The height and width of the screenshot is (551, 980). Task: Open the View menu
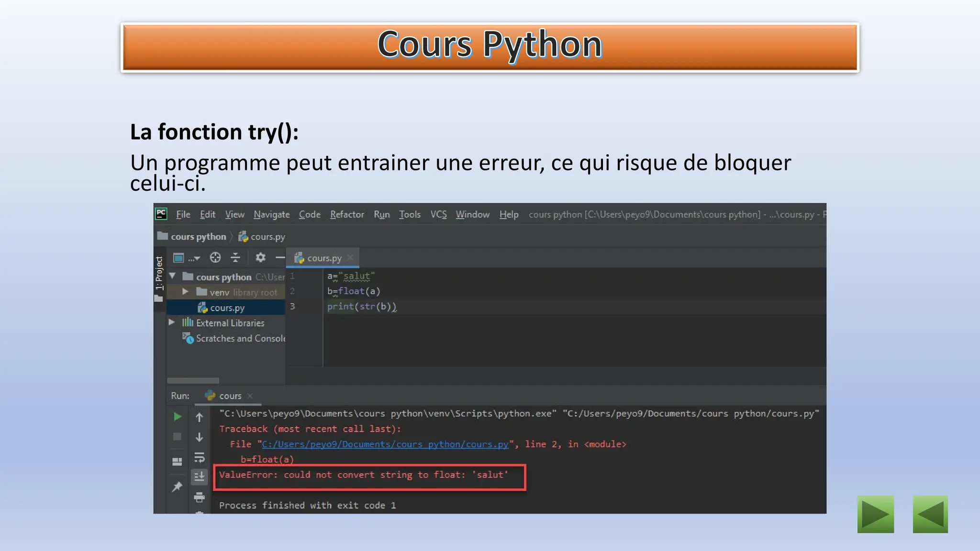pyautogui.click(x=234, y=214)
